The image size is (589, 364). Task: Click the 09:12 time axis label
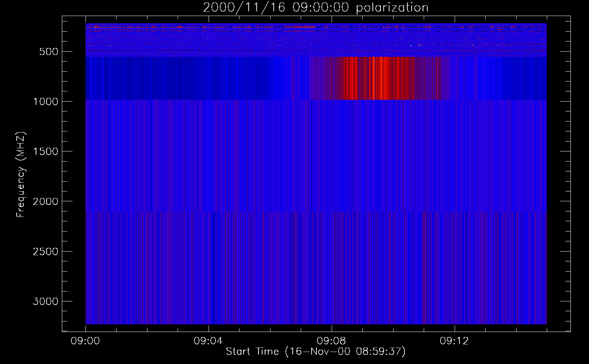tap(454, 341)
